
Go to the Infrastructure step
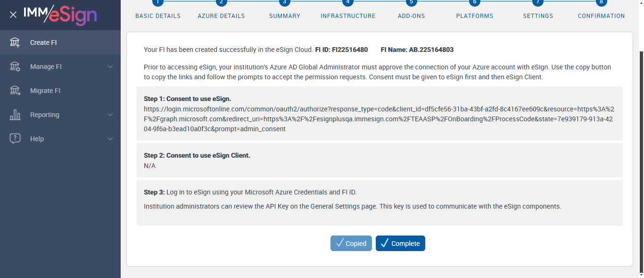(348, 16)
